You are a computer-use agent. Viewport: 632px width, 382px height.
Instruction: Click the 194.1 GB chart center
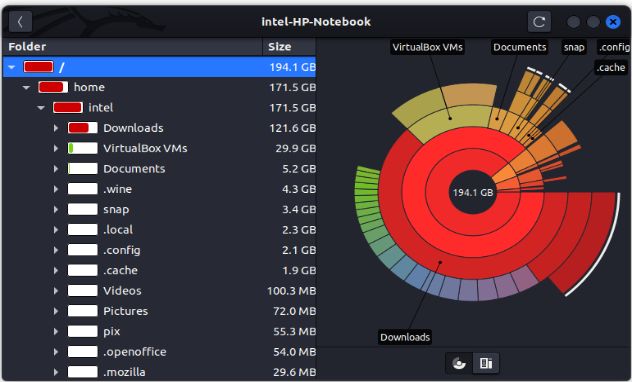pyautogui.click(x=473, y=193)
